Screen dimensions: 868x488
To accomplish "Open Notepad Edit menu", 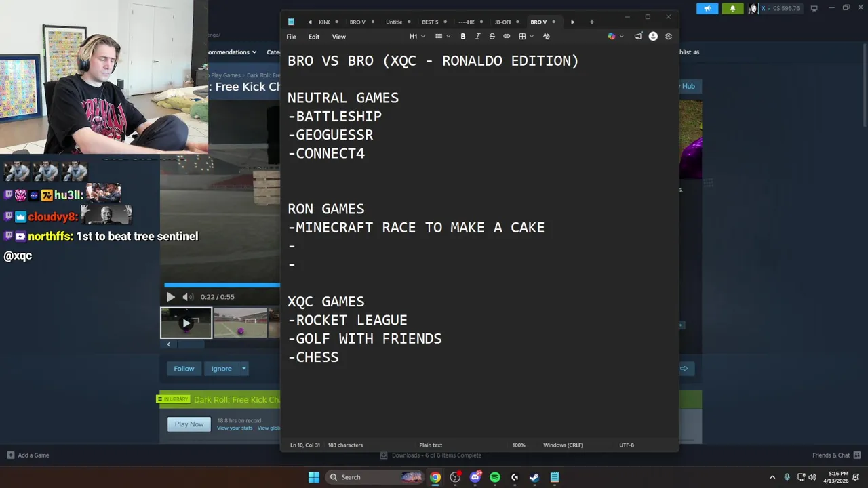I will pyautogui.click(x=314, y=37).
